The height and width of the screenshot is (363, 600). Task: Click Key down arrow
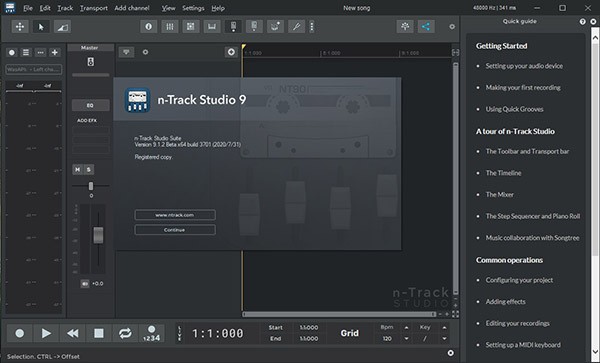coord(444,339)
